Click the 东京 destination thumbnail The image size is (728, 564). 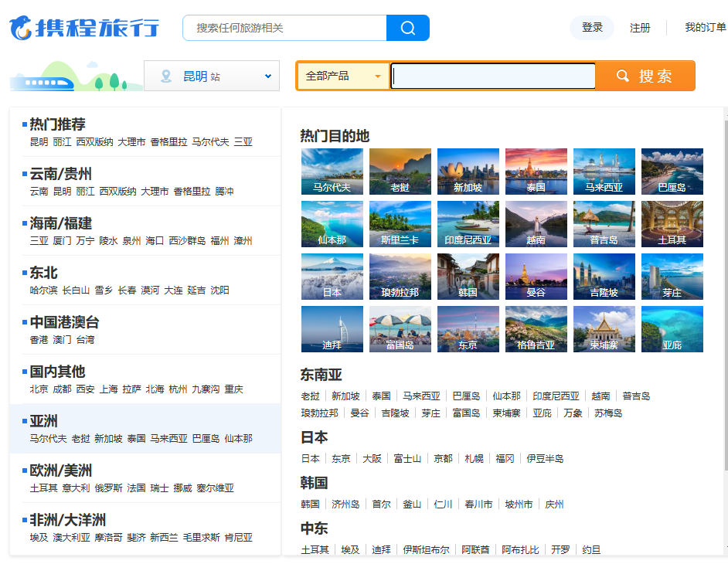468,329
